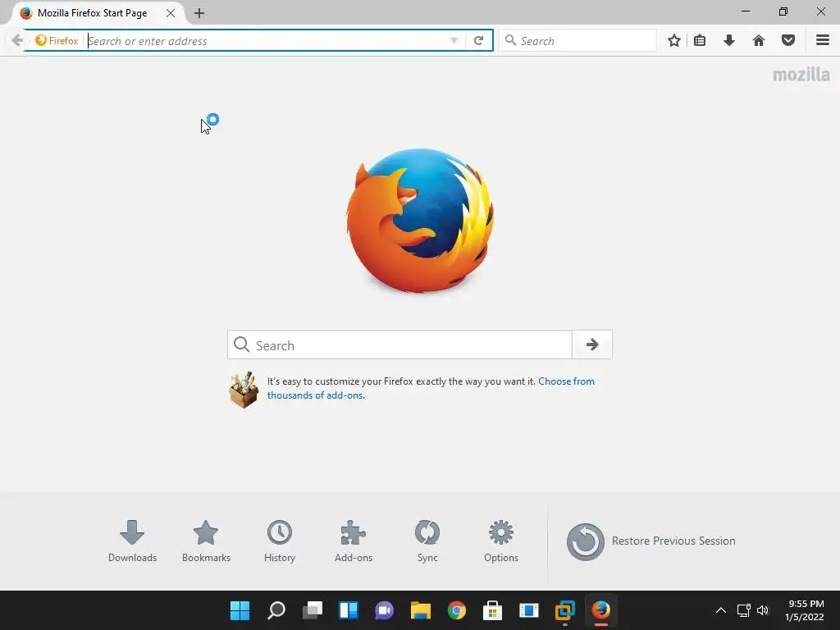The image size is (840, 630).
Task: Open Add-ons from the start page
Action: [x=354, y=541]
